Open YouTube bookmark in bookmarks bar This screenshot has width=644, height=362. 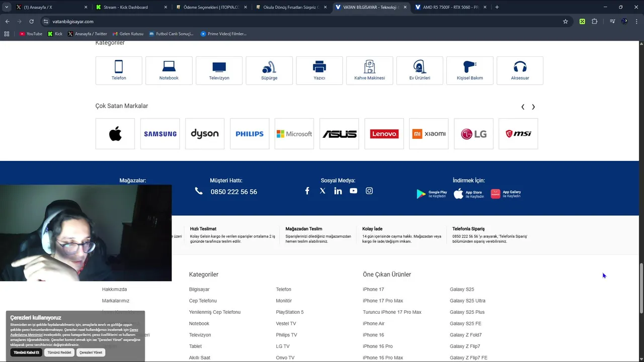(x=31, y=34)
